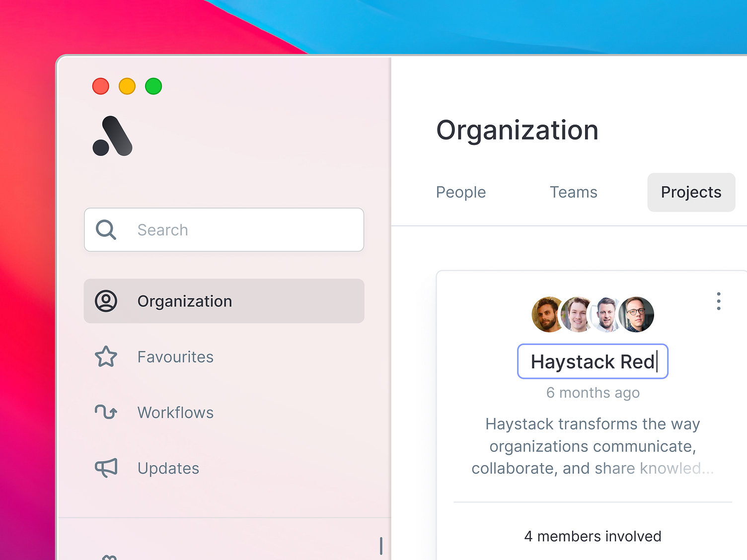Open Favourites from the sidebar
This screenshot has height=560, width=747.
175,356
